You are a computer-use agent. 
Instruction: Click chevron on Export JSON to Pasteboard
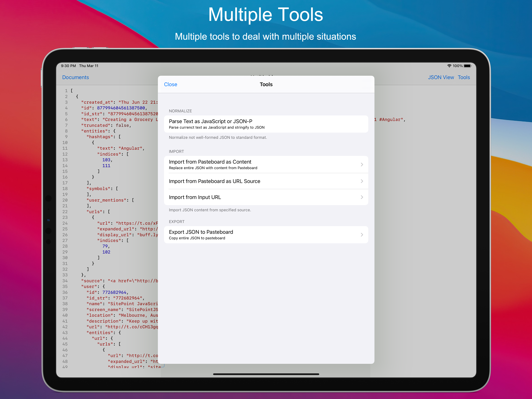(x=362, y=235)
